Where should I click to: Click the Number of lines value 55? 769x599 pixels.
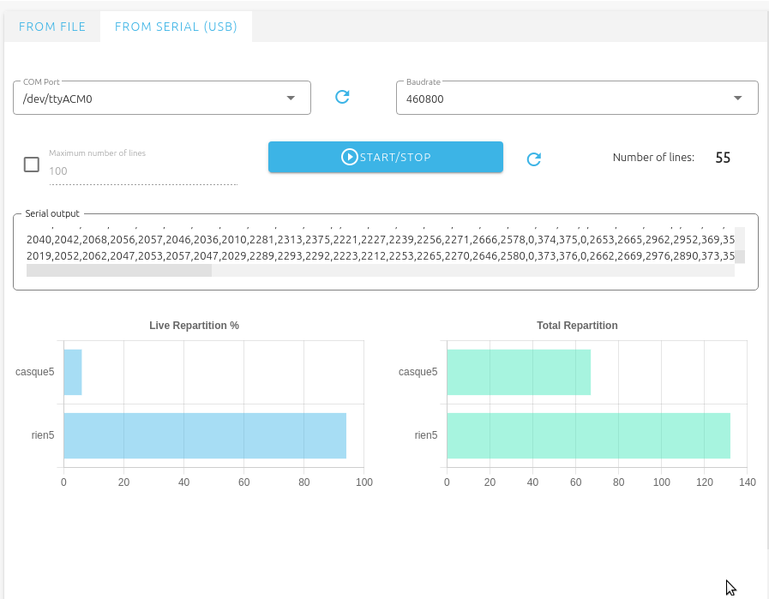(x=723, y=158)
